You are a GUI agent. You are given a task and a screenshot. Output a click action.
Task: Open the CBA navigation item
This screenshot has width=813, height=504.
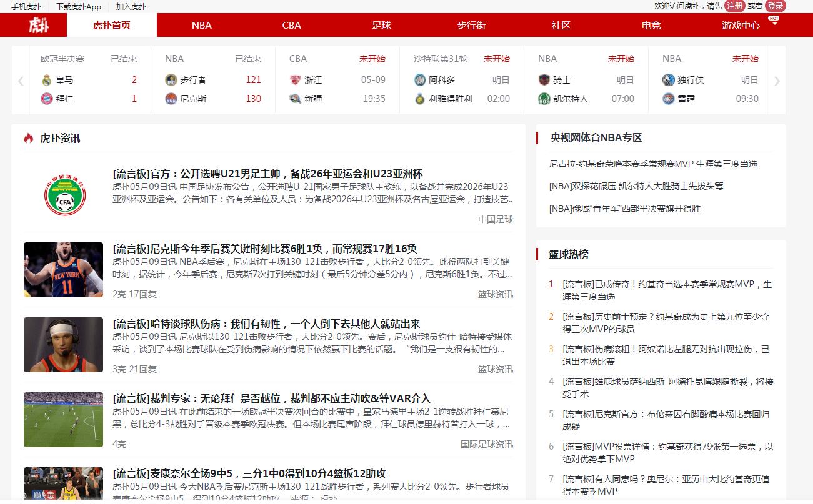[x=292, y=26]
